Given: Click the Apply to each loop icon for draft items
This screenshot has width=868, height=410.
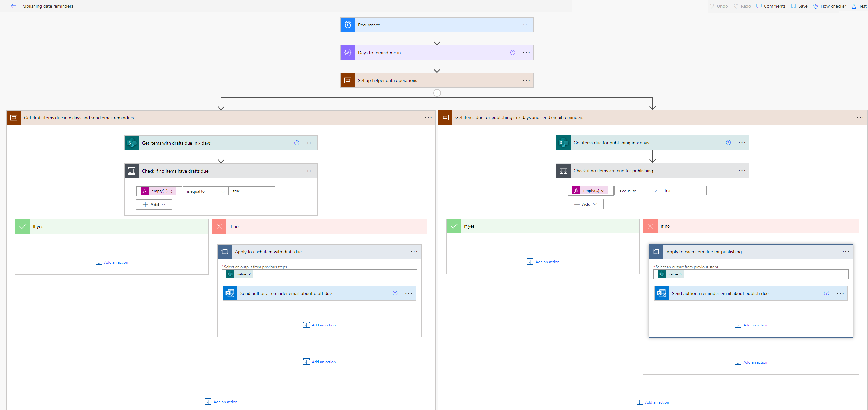Looking at the screenshot, I should click(224, 251).
